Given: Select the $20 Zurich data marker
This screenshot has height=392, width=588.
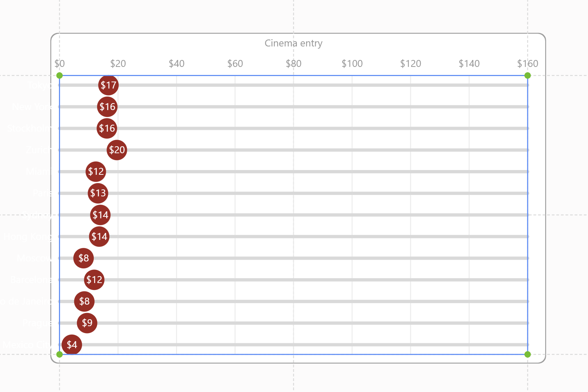Looking at the screenshot, I should click(117, 150).
